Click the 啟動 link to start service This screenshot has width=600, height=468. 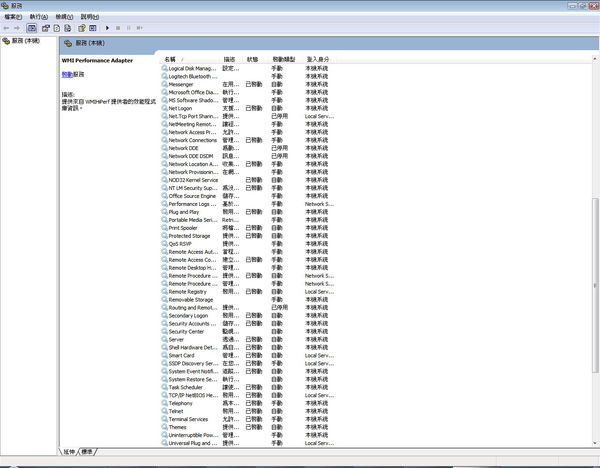click(x=67, y=75)
